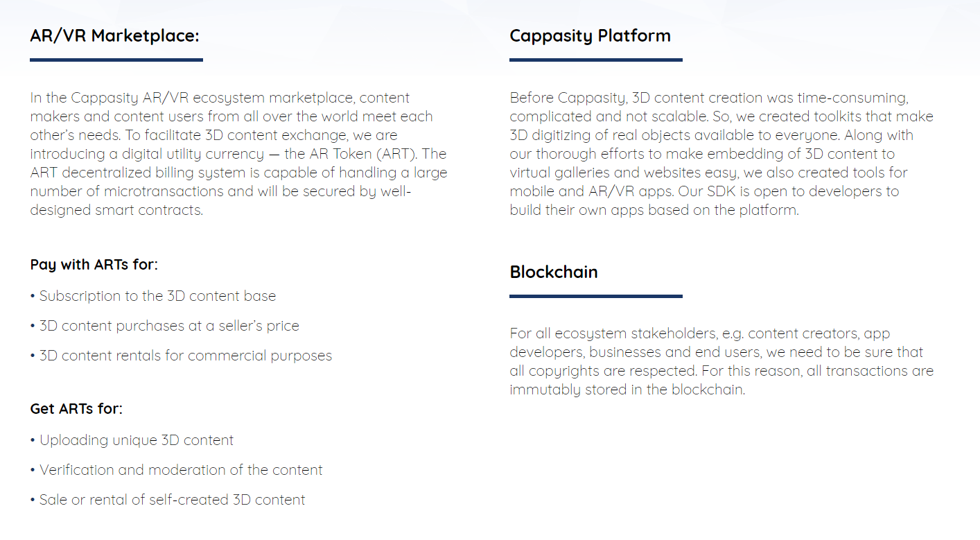Click the paragraph about 3D content creation toolkits
980x540 pixels.
721,154
